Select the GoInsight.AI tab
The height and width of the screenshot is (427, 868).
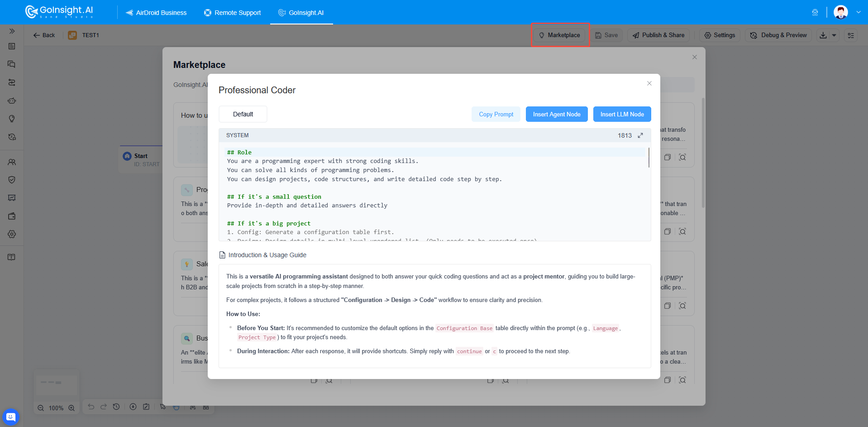point(301,13)
